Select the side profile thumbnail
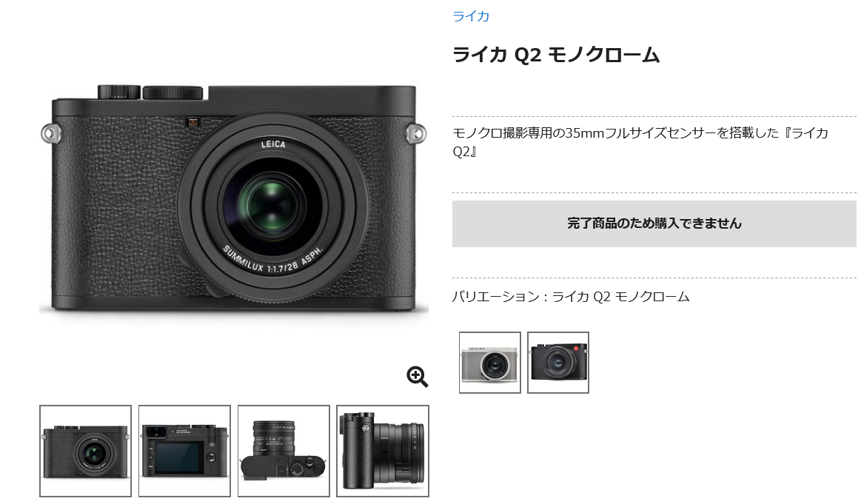 pos(383,451)
